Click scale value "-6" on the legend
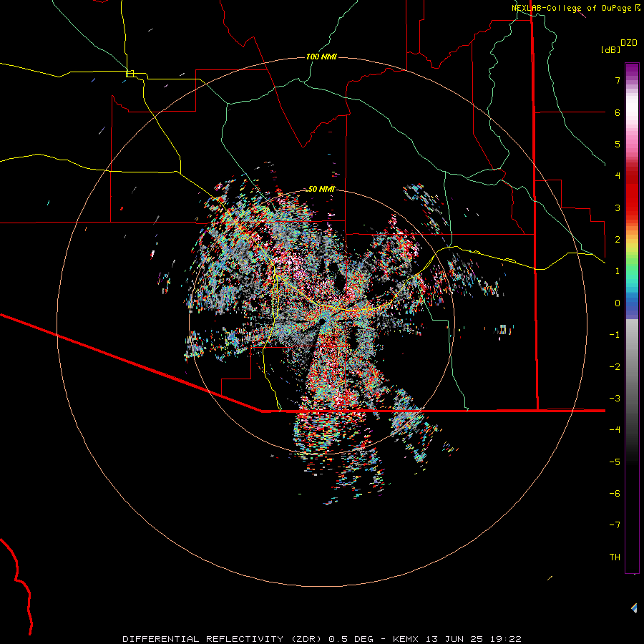The width and height of the screenshot is (644, 644). [x=615, y=494]
